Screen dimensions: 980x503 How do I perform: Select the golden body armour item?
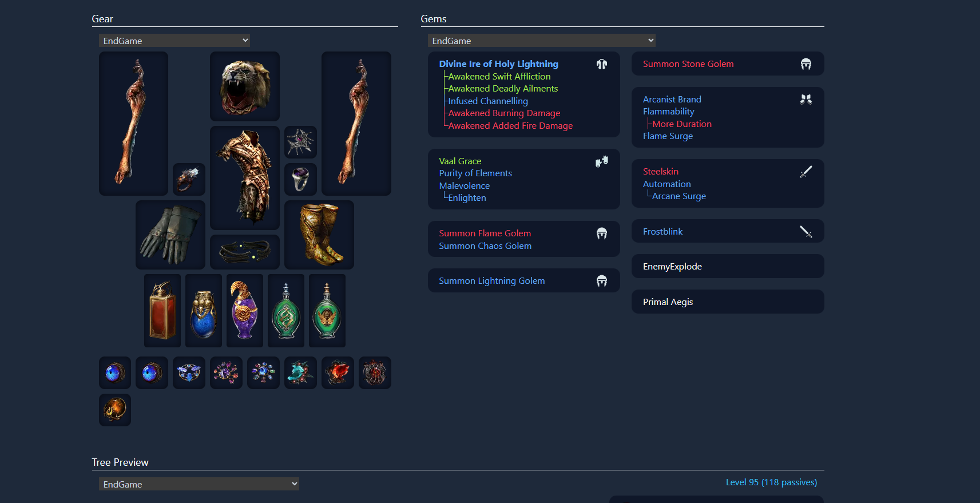pos(245,178)
